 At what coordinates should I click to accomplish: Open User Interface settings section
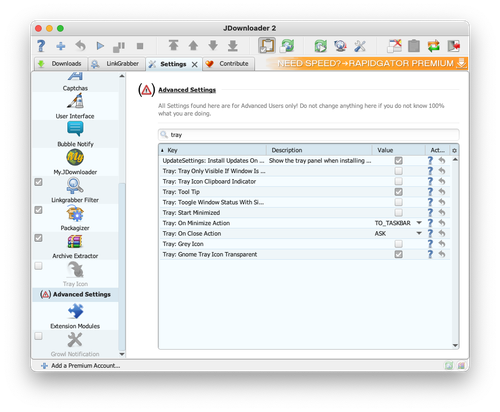click(x=75, y=106)
